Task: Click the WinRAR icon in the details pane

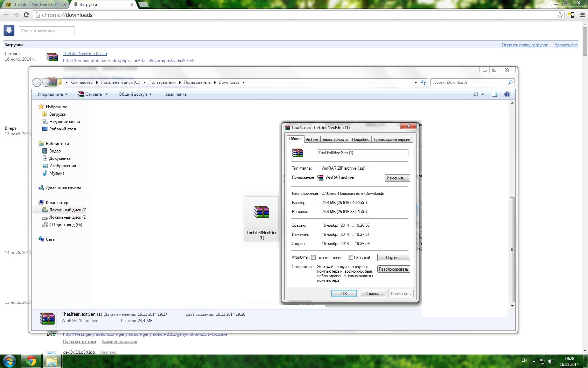Action: coord(47,318)
